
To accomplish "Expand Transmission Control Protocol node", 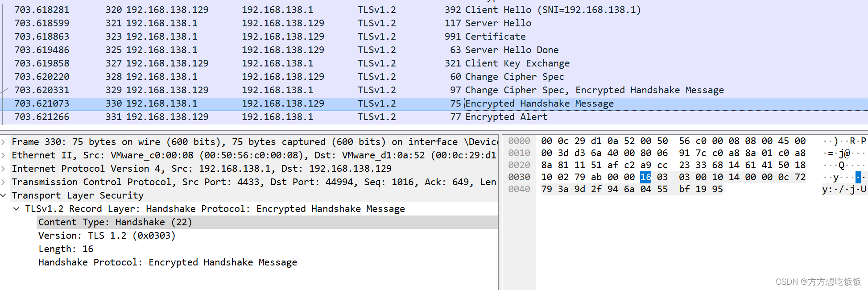I will pos(4,182).
